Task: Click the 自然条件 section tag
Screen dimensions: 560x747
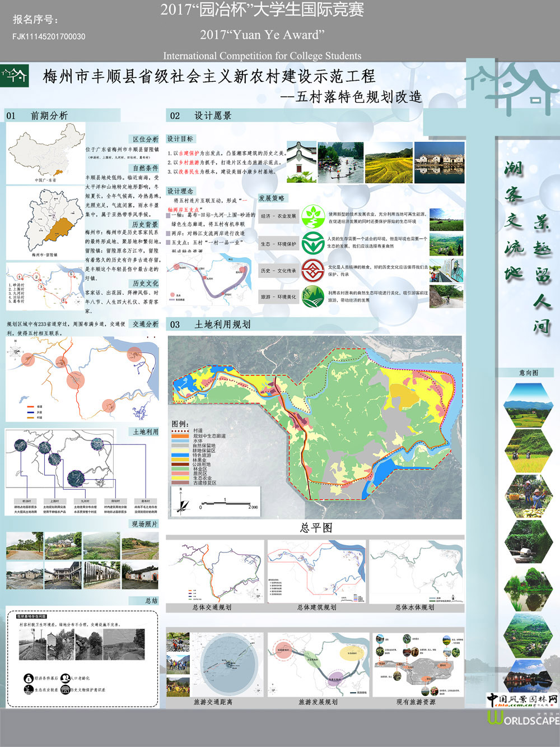Action: coord(145,168)
